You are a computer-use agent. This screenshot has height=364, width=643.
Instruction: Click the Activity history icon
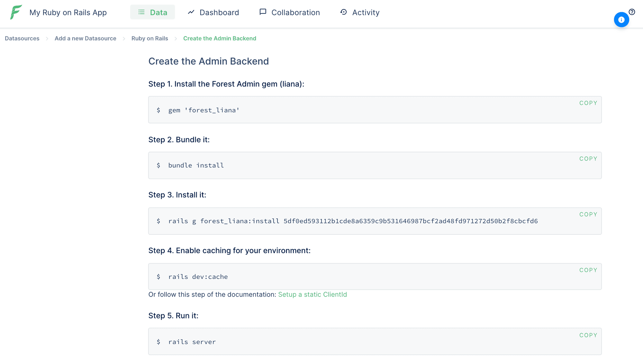[x=343, y=12]
